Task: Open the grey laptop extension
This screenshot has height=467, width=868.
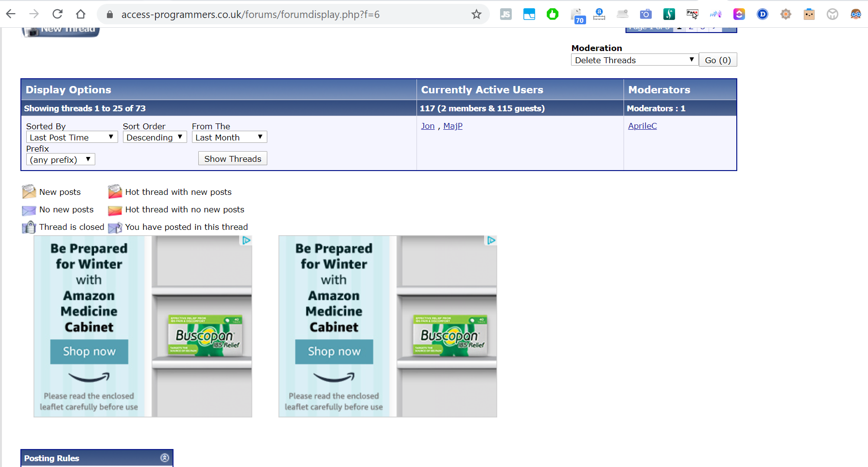Action: (623, 14)
